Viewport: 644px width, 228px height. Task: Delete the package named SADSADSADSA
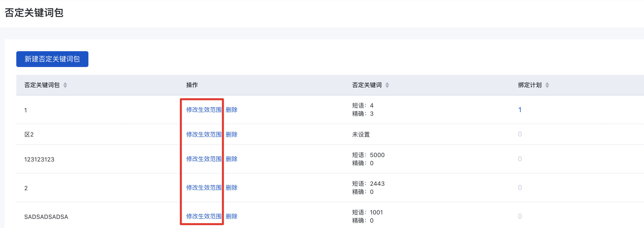232,216
